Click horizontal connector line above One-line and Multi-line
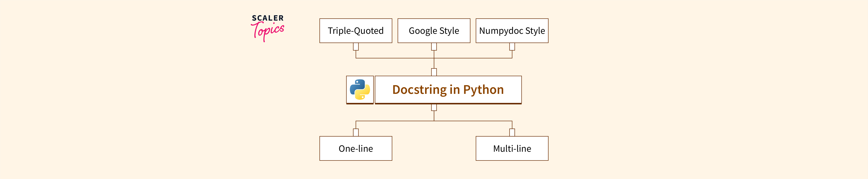This screenshot has height=179, width=868. [394, 121]
